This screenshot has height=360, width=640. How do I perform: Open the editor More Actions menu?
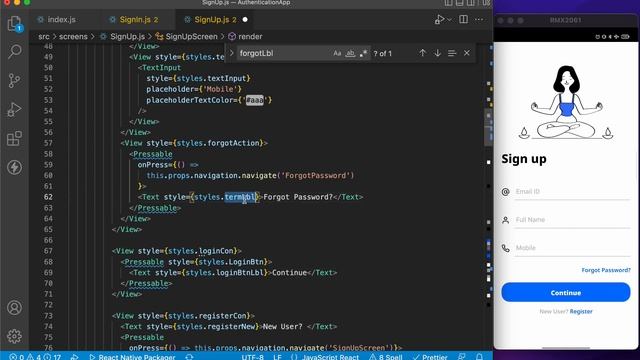click(479, 19)
